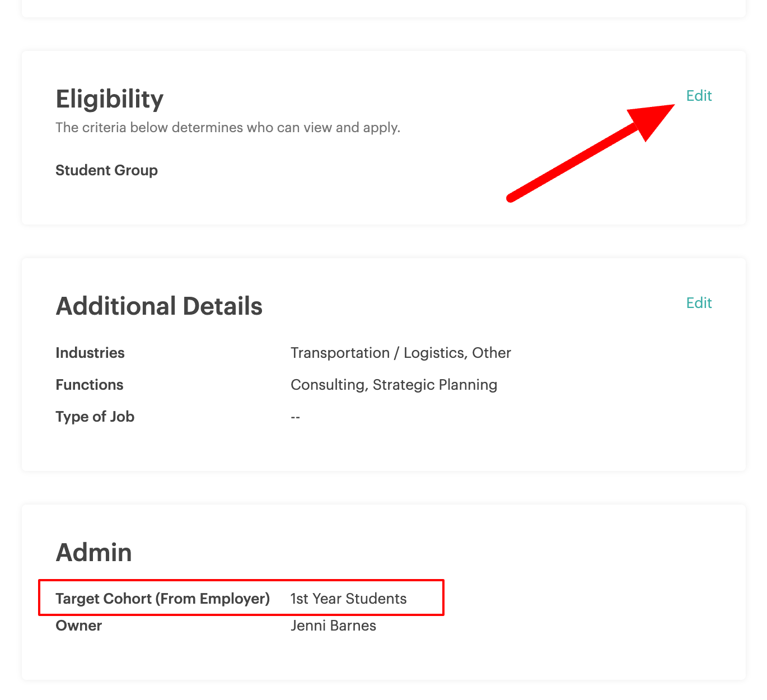Click Edit link in Additional Details section
Viewport: 767px width, 700px height.
699,303
